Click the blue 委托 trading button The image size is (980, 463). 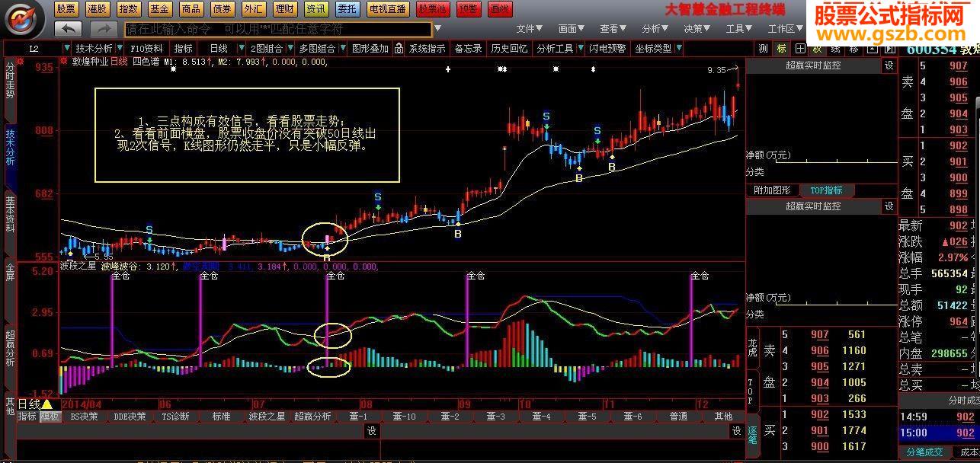(347, 9)
